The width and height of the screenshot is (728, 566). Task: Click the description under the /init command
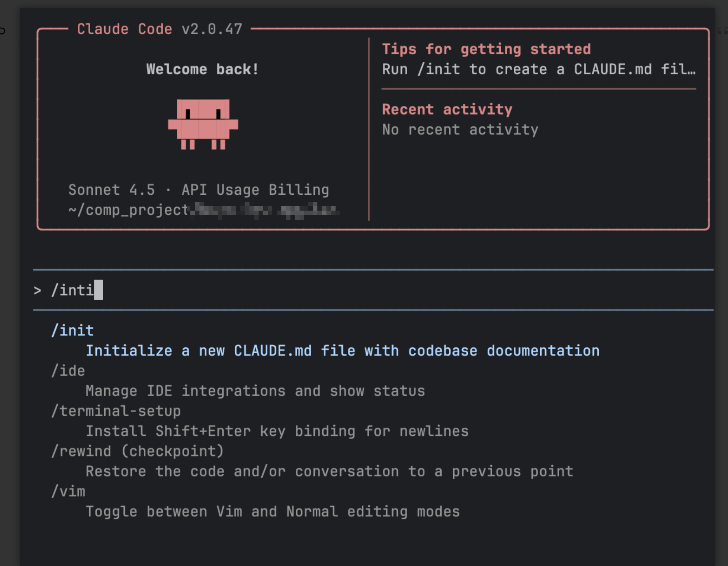pos(342,350)
